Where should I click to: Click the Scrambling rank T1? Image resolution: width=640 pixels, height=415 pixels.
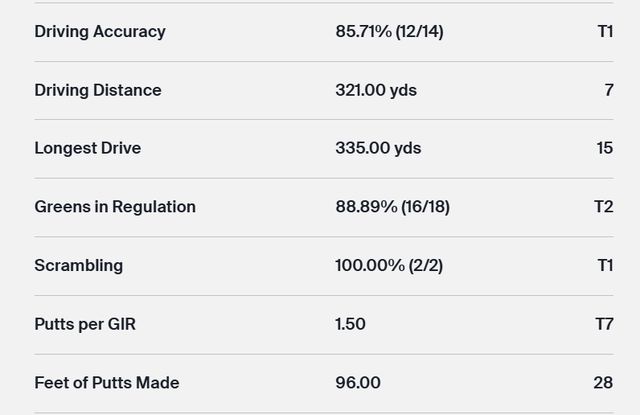pos(605,265)
